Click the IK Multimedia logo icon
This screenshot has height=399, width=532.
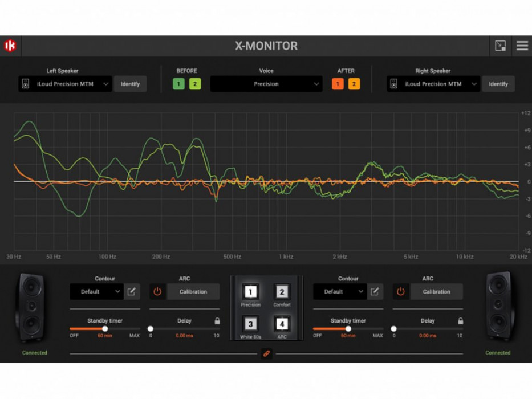11,46
